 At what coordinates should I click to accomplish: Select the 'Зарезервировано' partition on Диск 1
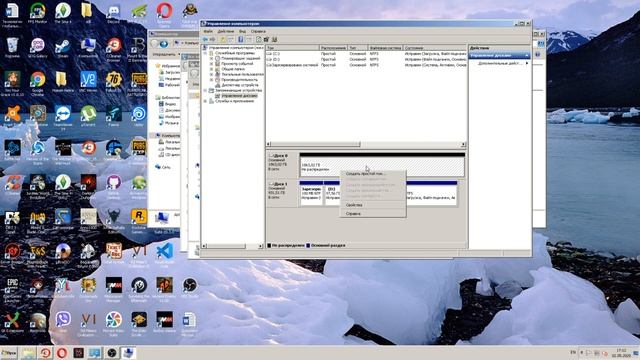[311, 193]
